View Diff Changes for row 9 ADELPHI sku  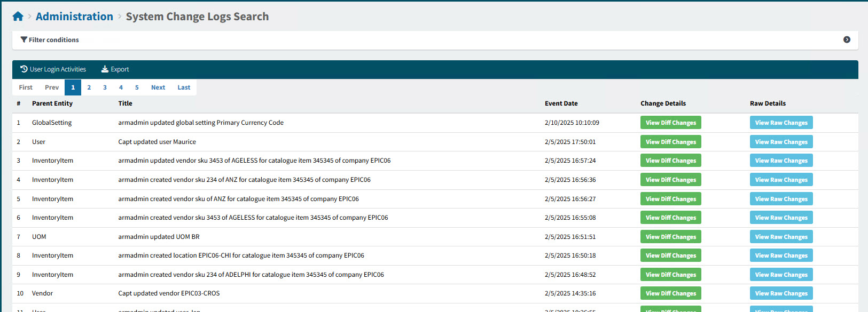[x=670, y=275]
